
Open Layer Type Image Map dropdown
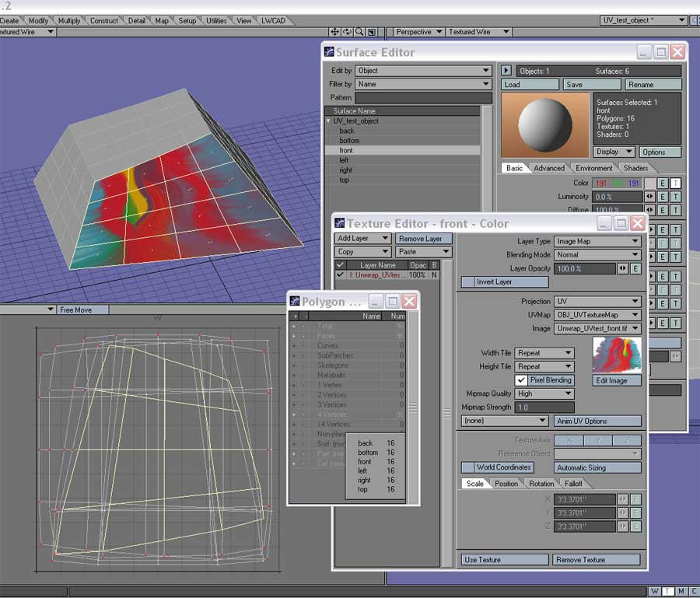tap(597, 241)
